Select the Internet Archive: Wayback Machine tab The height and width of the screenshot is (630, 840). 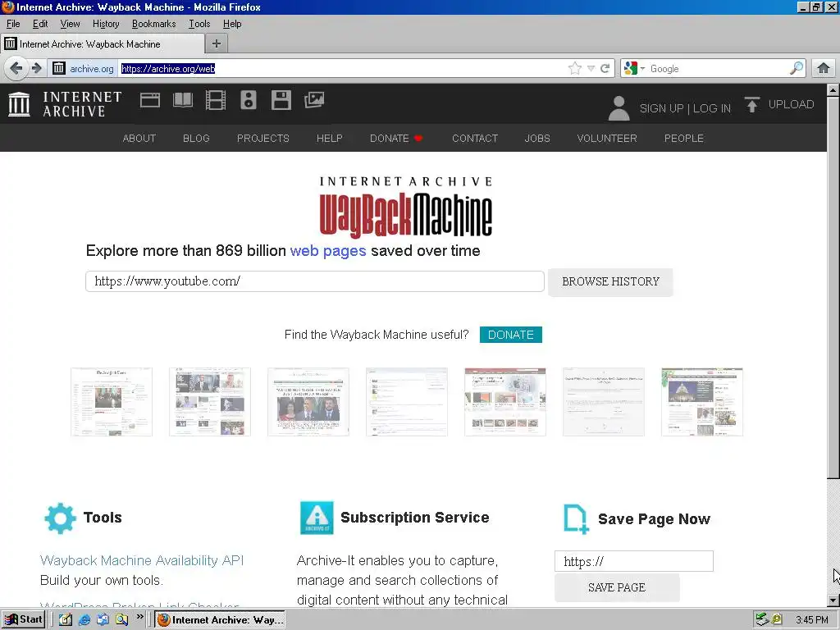pos(103,44)
